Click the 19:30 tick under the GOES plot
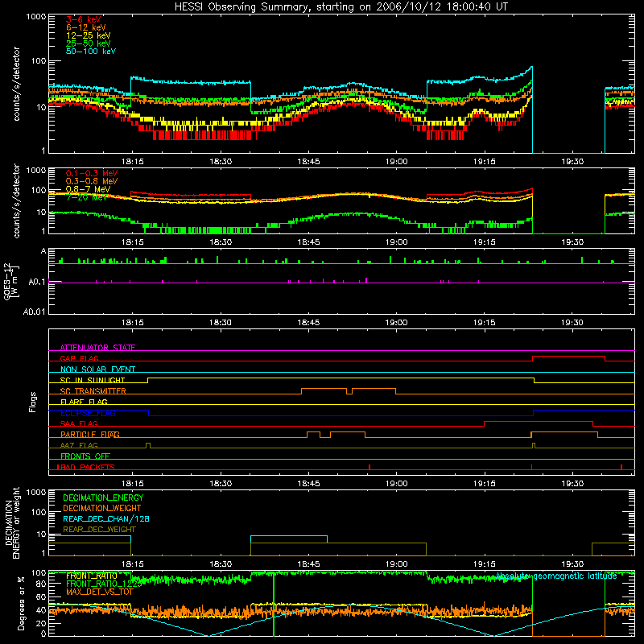This screenshot has height=644, width=644. 572,323
